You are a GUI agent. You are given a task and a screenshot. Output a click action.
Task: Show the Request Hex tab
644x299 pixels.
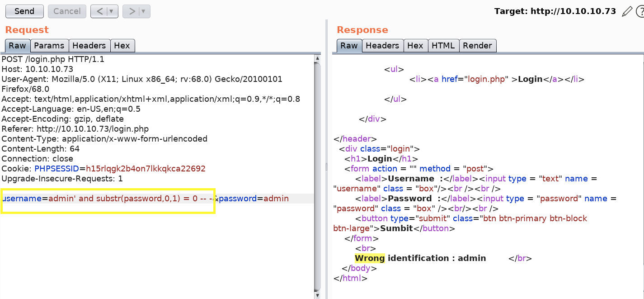122,46
